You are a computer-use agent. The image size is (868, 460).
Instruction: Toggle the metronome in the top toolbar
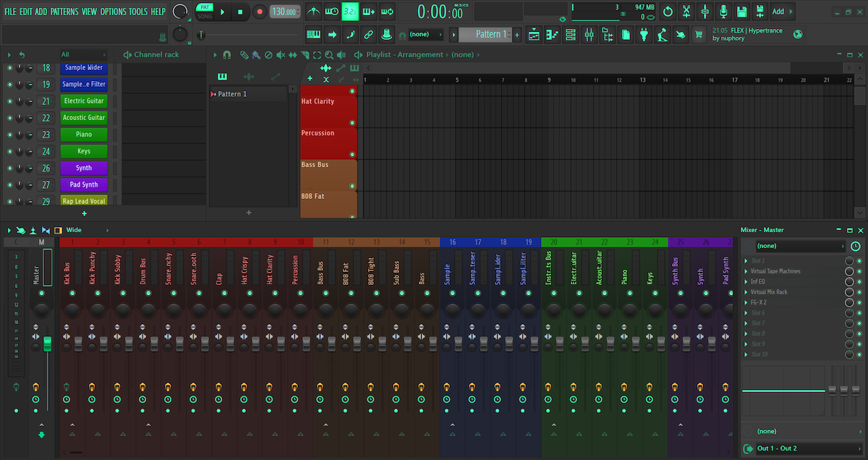click(x=313, y=12)
